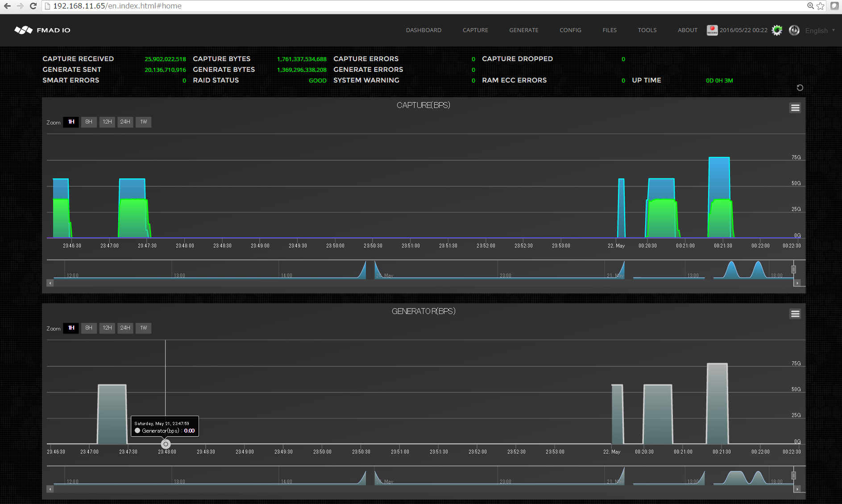Select 24H zoom on Capture chart

coord(125,122)
